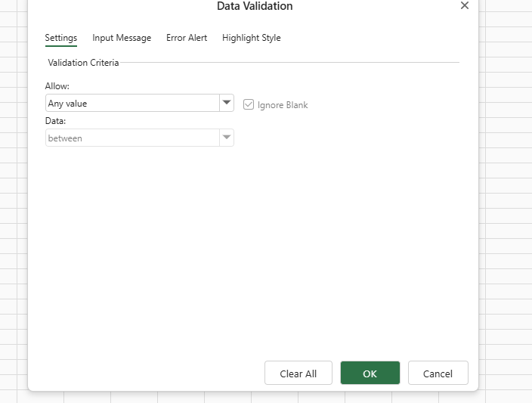Viewport: 532px width, 403px height.
Task: Open the Error Alert tab
Action: tap(187, 38)
